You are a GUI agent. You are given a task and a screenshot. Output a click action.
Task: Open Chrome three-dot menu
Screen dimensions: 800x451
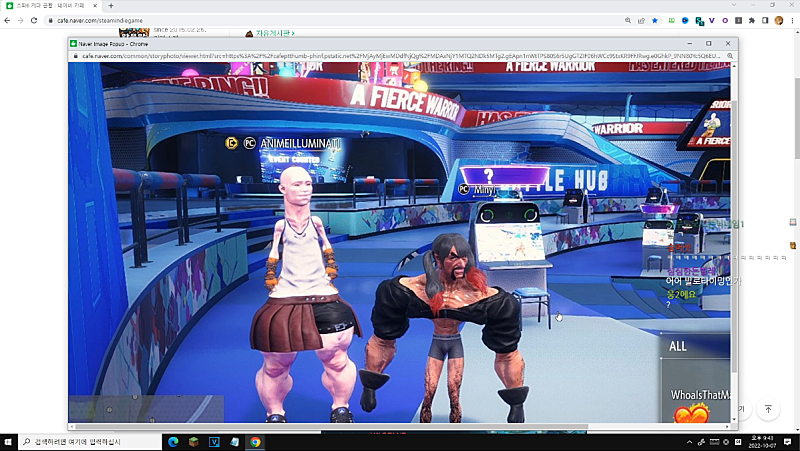coord(792,20)
